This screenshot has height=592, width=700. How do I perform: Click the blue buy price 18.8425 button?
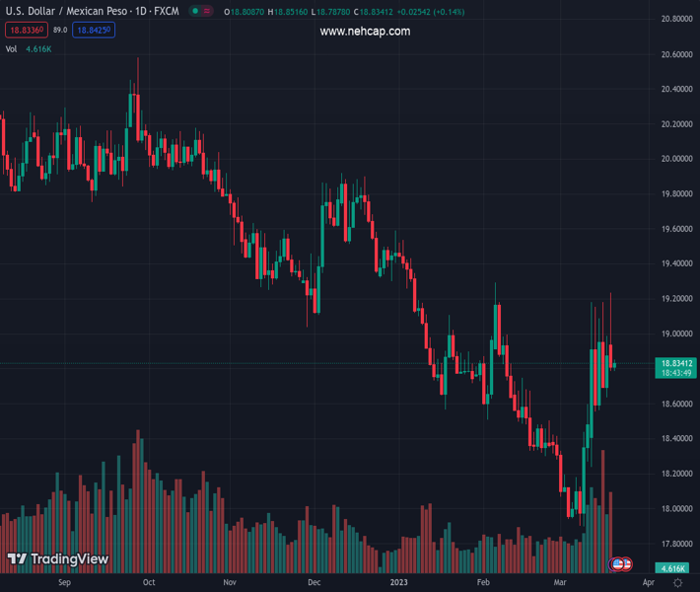[93, 31]
